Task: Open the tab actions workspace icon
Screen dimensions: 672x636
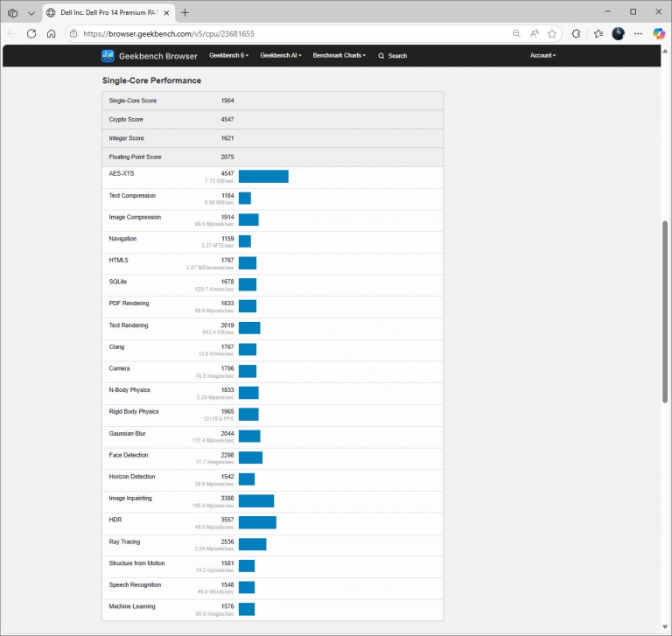Action: pos(13,13)
